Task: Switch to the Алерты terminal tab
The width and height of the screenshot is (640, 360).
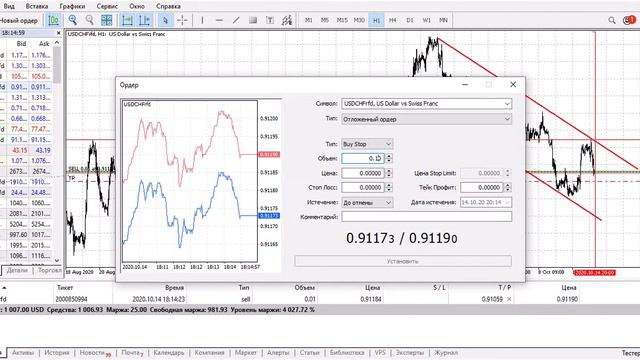Action: tap(278, 353)
